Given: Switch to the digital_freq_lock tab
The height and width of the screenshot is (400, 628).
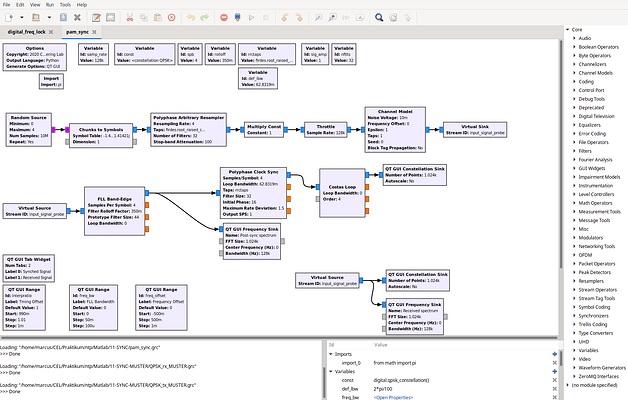Looking at the screenshot, I should 26,32.
